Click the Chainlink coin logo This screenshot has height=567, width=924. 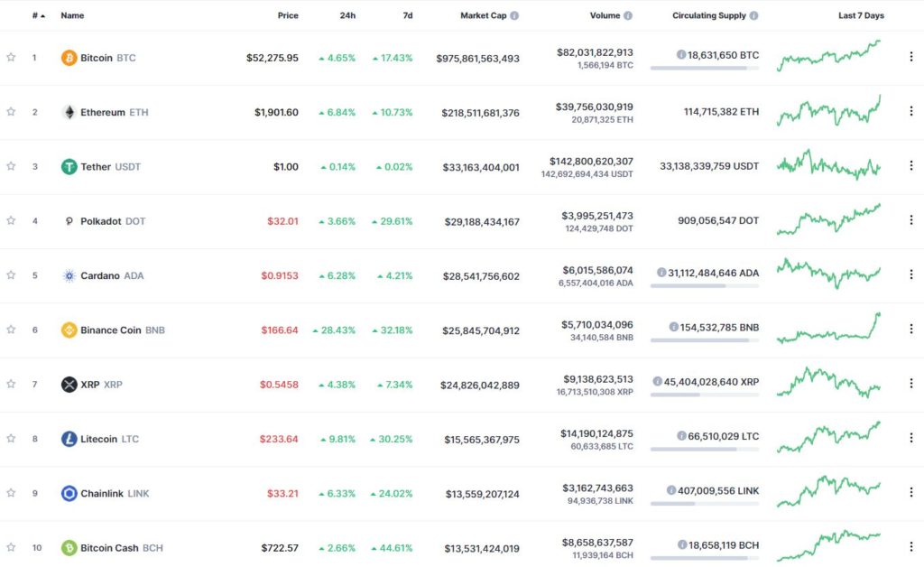(69, 493)
